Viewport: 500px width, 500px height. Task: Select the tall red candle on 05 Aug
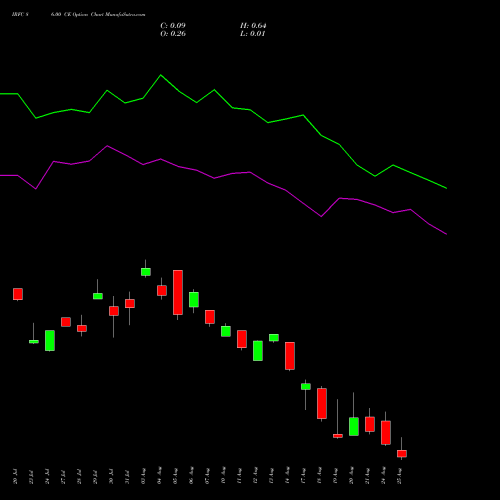click(x=178, y=292)
